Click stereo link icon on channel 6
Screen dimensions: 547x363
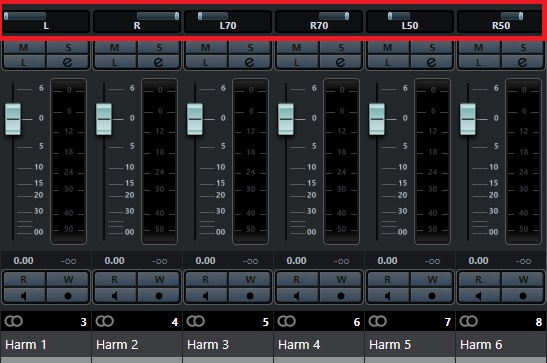pos(287,321)
